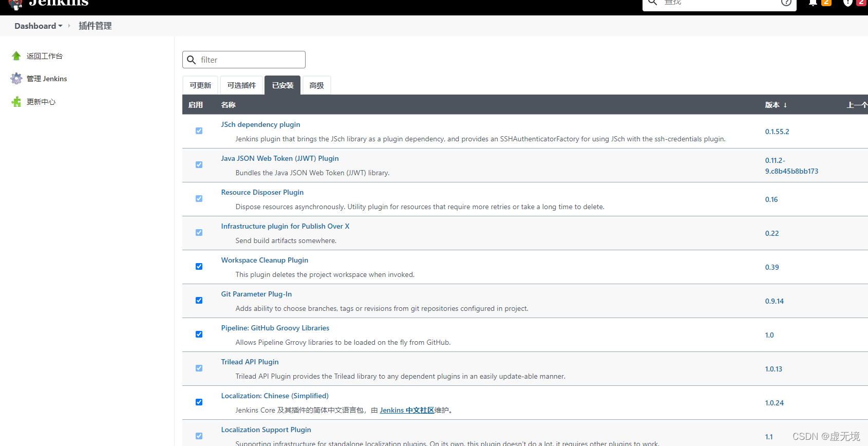Click the 启用 column header
The height and width of the screenshot is (446, 868).
point(195,105)
